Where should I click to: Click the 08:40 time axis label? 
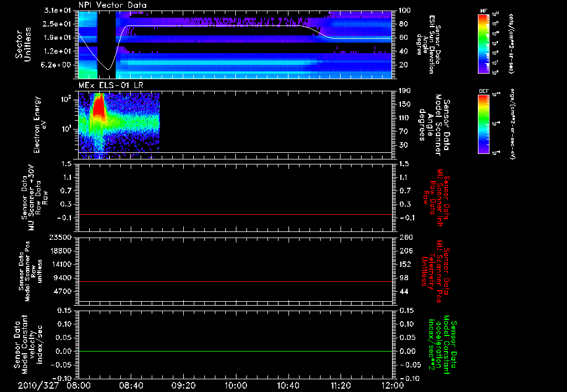(x=131, y=385)
